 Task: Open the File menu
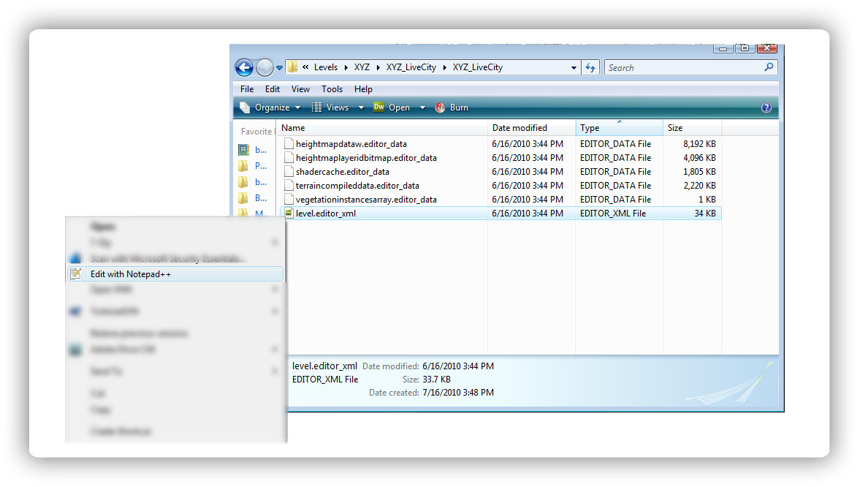click(247, 89)
